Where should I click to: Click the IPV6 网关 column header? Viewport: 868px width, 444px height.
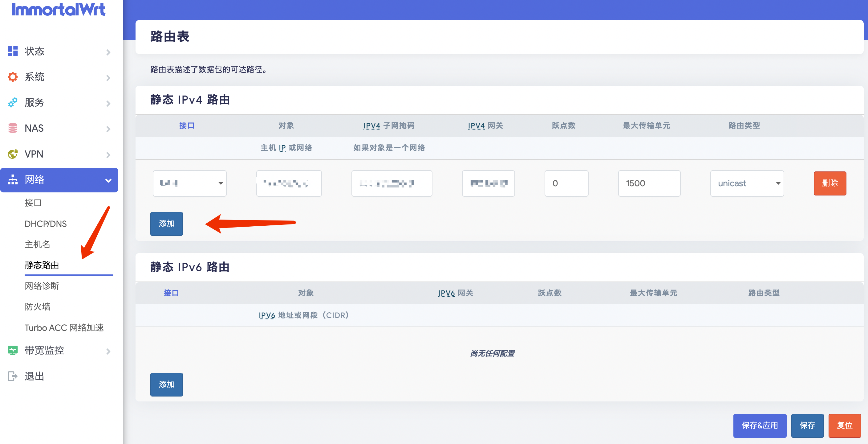456,293
